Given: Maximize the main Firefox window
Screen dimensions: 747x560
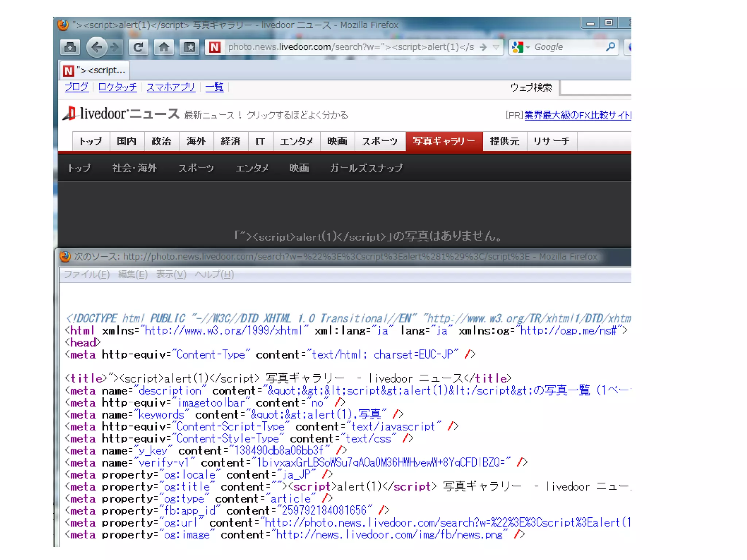Looking at the screenshot, I should [x=609, y=23].
